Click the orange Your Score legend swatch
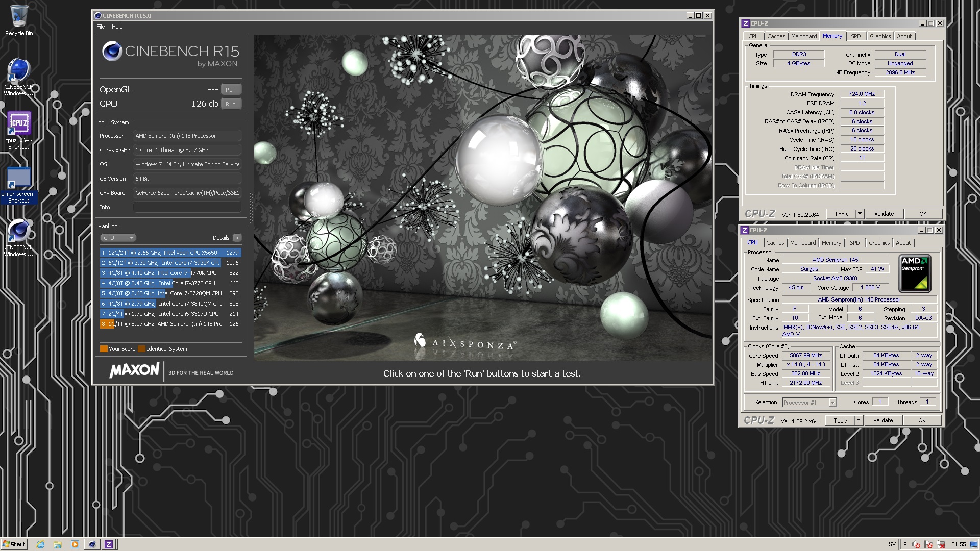980x551 pixels. coord(104,349)
